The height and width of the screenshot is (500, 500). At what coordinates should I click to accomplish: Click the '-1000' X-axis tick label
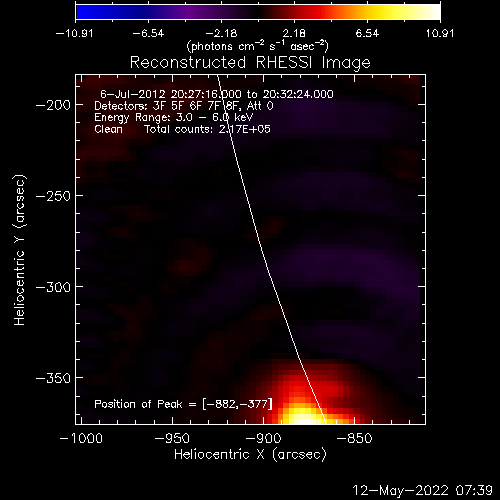[81, 438]
